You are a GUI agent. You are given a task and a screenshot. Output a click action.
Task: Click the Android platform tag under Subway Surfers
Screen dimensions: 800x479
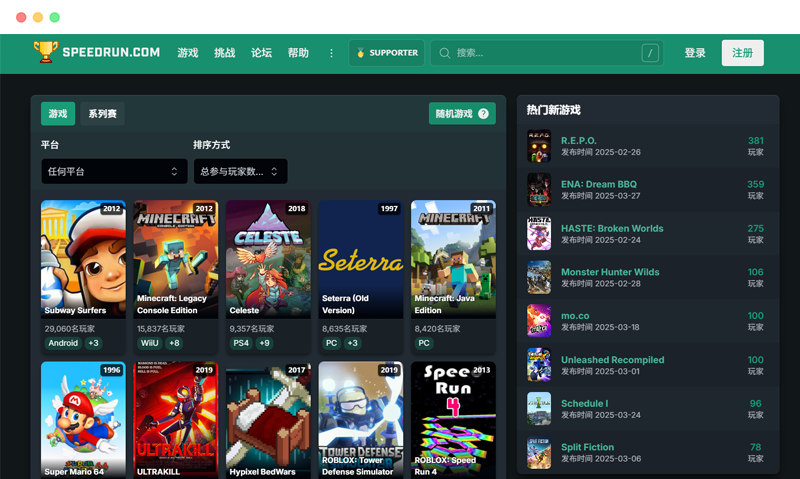pyautogui.click(x=63, y=343)
